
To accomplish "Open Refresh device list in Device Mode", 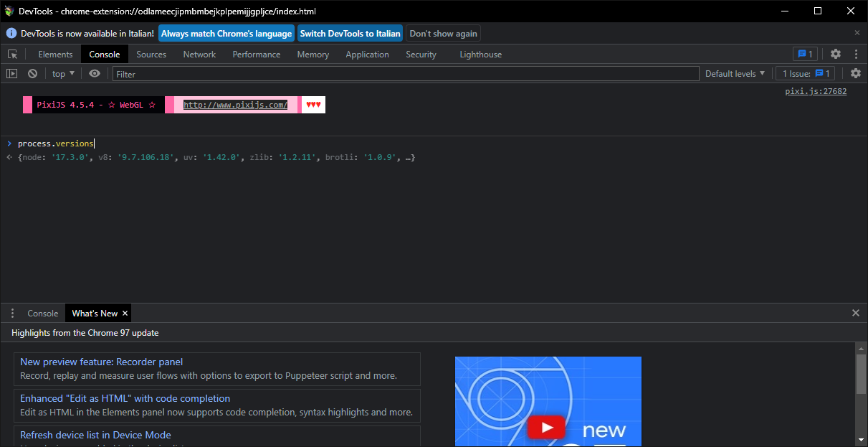I will [95, 436].
